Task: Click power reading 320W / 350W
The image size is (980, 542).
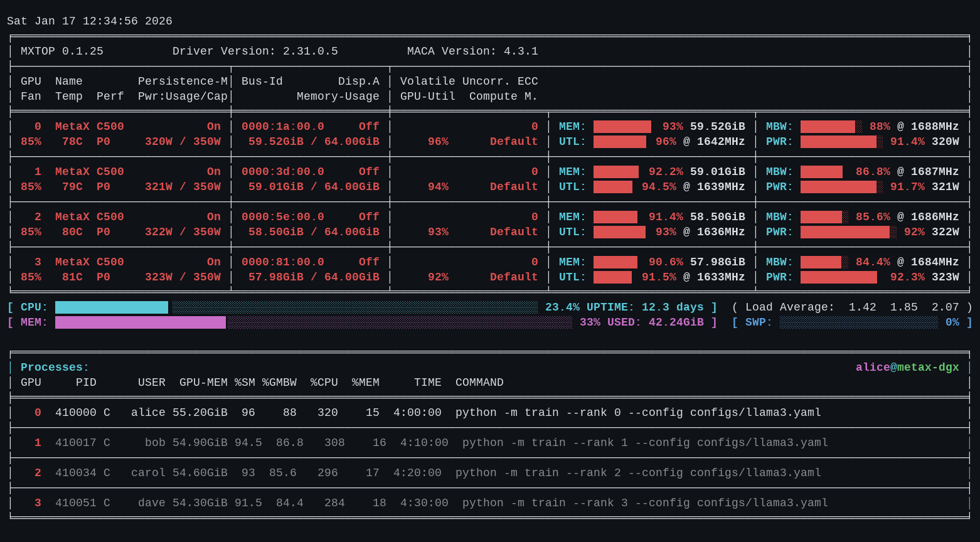Action: 183,142
